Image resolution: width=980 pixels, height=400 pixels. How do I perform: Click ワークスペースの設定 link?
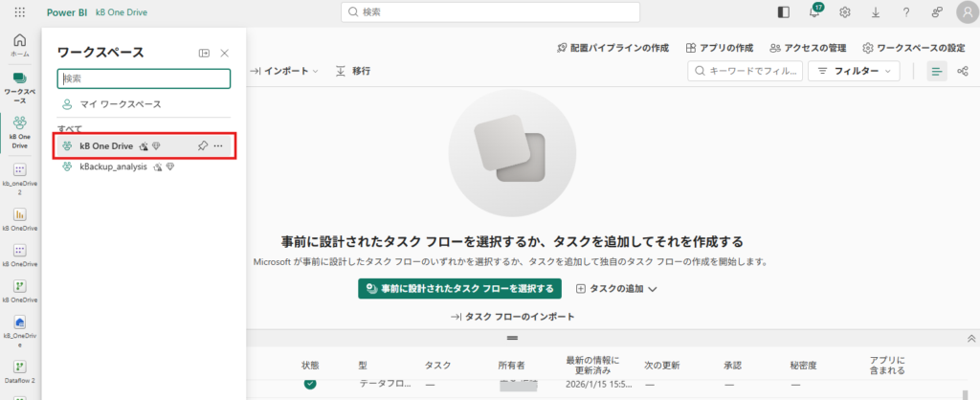[x=913, y=48]
